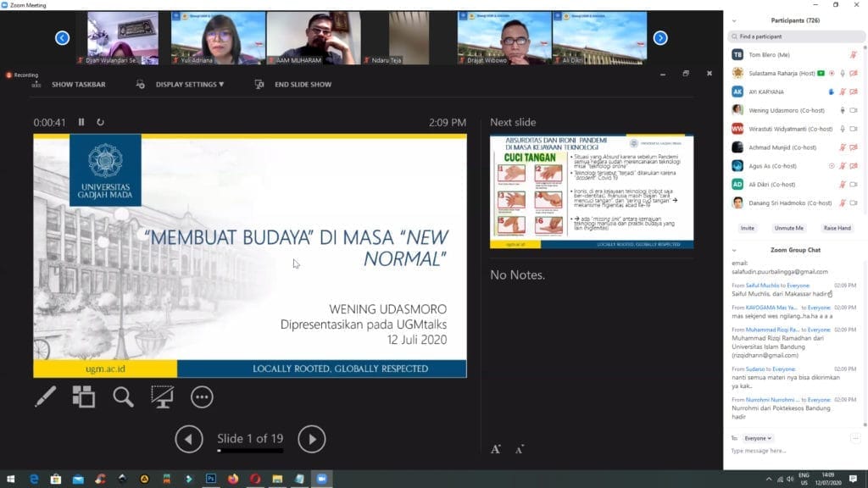This screenshot has height=488, width=868.
Task: Collapse the Zoom Group Chat chevron
Action: click(x=734, y=251)
